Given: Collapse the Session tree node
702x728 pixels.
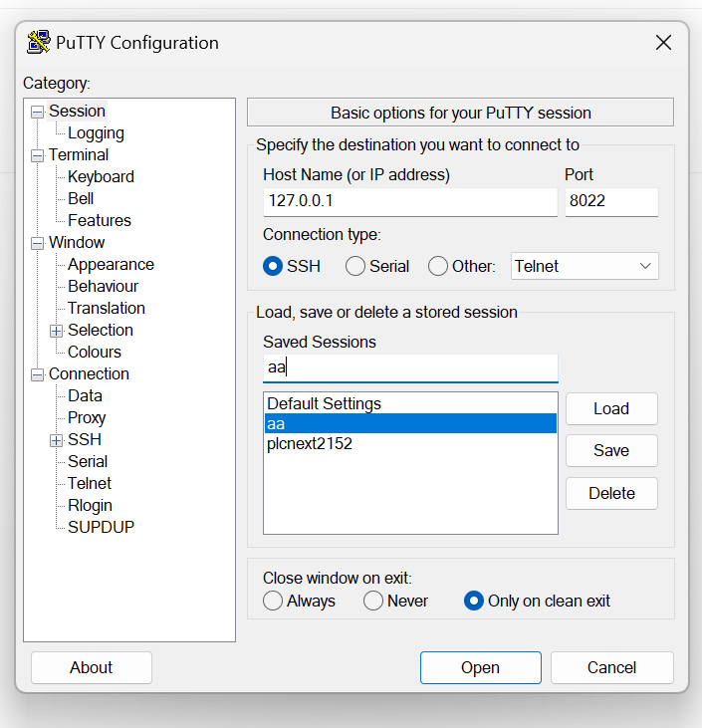Looking at the screenshot, I should click(x=37, y=112).
